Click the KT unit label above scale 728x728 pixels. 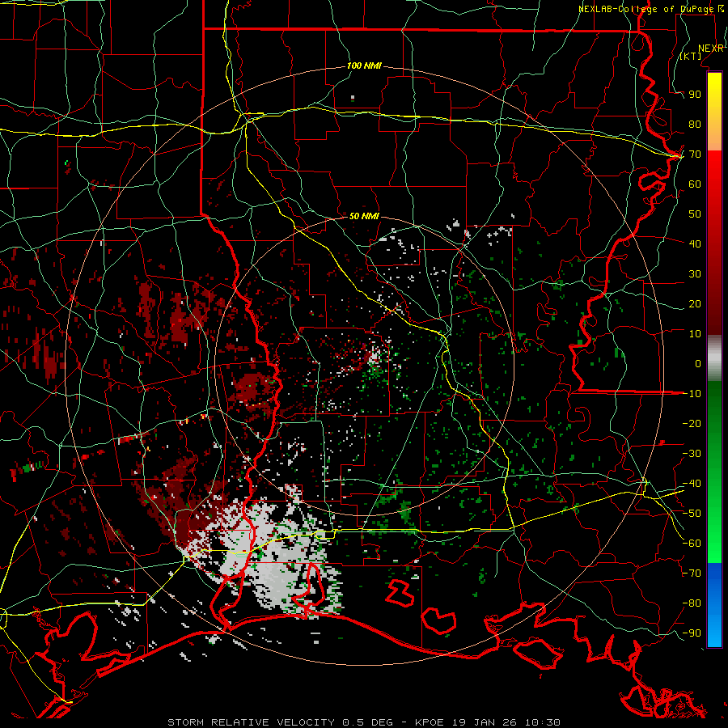pyautogui.click(x=690, y=56)
